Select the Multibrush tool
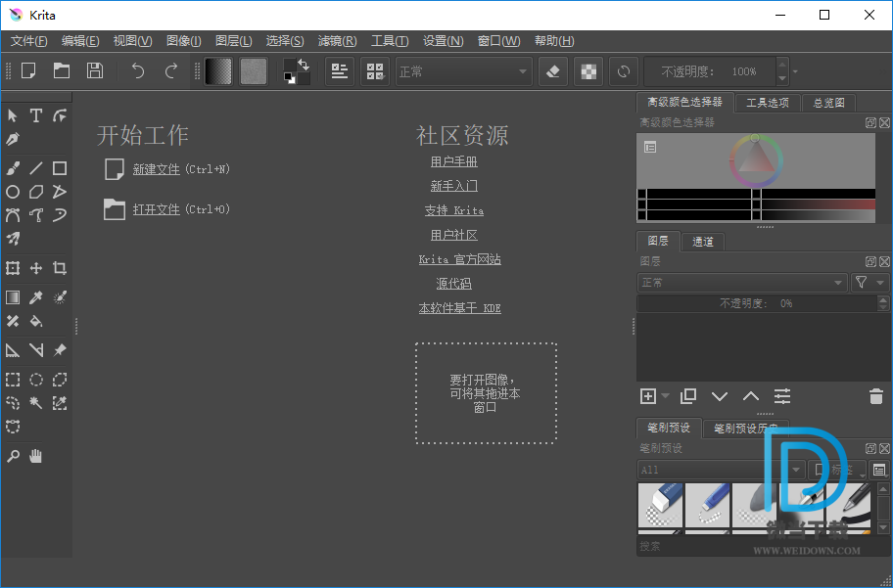This screenshot has height=588, width=893. tap(13, 239)
